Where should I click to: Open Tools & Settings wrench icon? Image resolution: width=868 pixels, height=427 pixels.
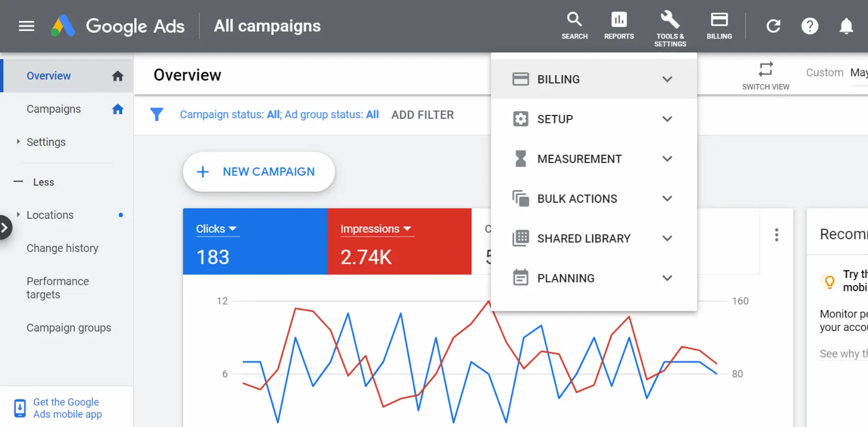pos(670,20)
